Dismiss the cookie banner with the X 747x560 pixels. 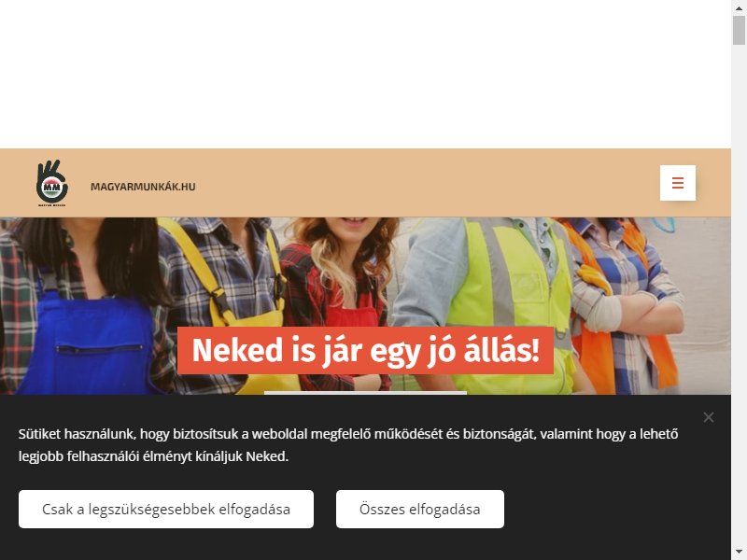coord(709,417)
